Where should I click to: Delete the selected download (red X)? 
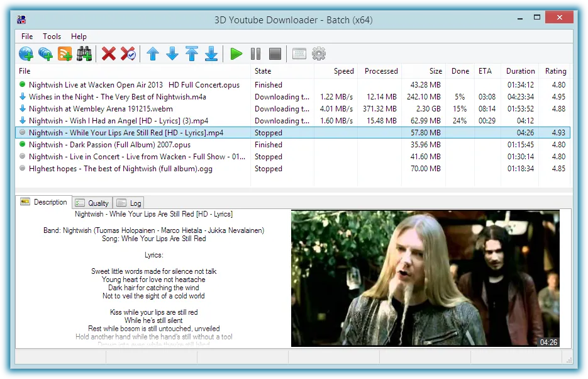pos(108,54)
